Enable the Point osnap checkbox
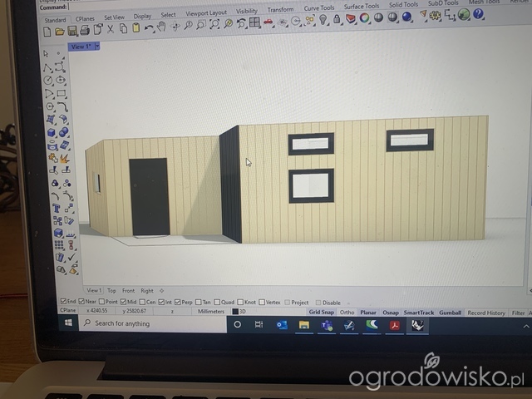Screen dimensions: 532x399 coord(101,301)
